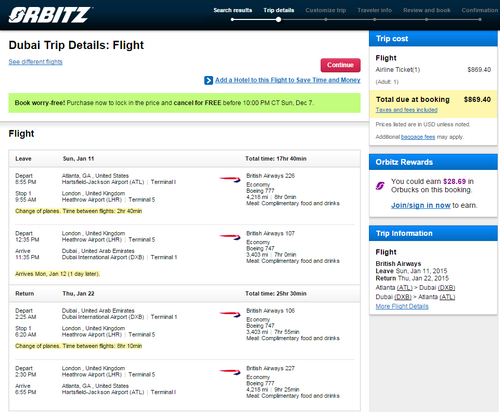
Task: Click the British Airways logo for flight 107
Action: pyautogui.click(x=230, y=237)
